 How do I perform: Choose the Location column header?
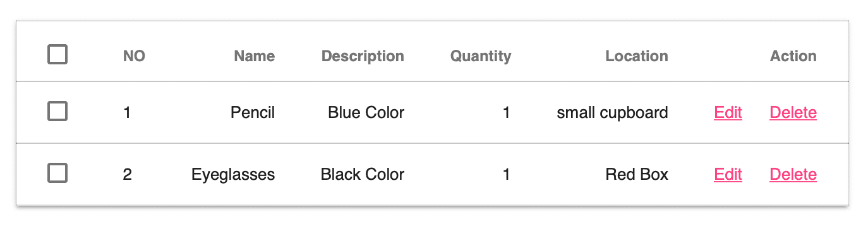636,56
